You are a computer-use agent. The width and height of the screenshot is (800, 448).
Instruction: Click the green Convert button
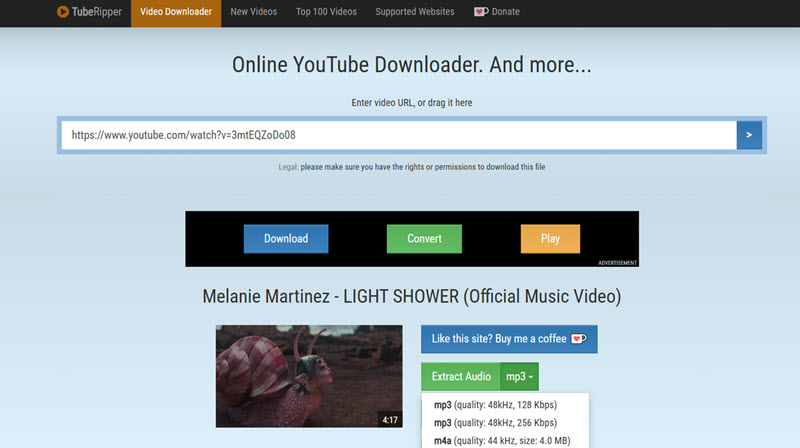click(424, 239)
